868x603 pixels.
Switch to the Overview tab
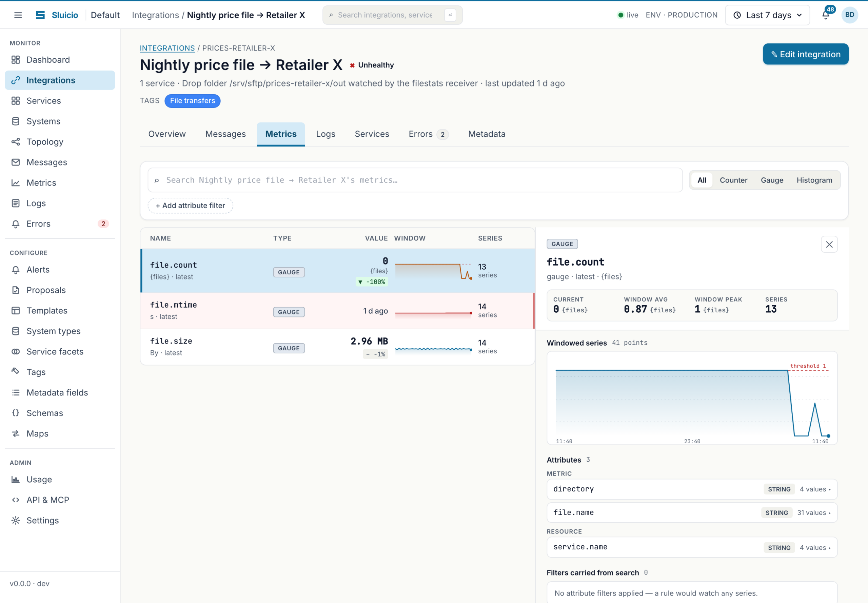(x=167, y=134)
